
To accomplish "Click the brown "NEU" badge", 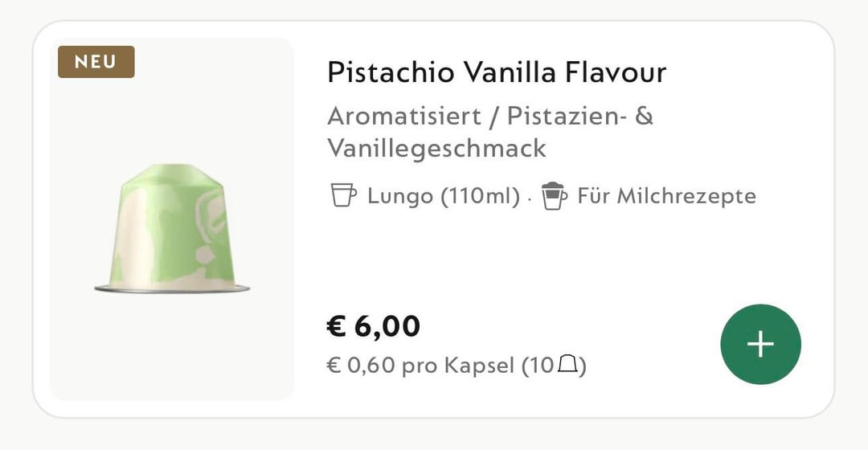I will tap(96, 62).
